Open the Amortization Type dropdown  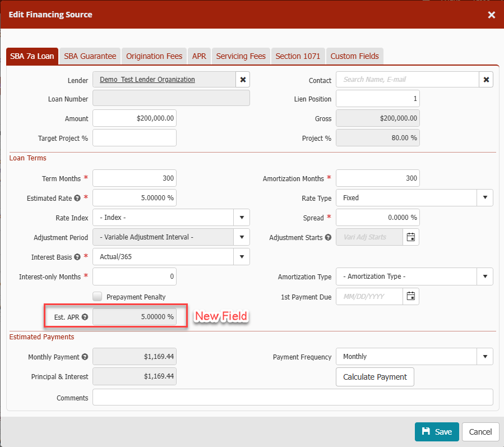coord(485,277)
